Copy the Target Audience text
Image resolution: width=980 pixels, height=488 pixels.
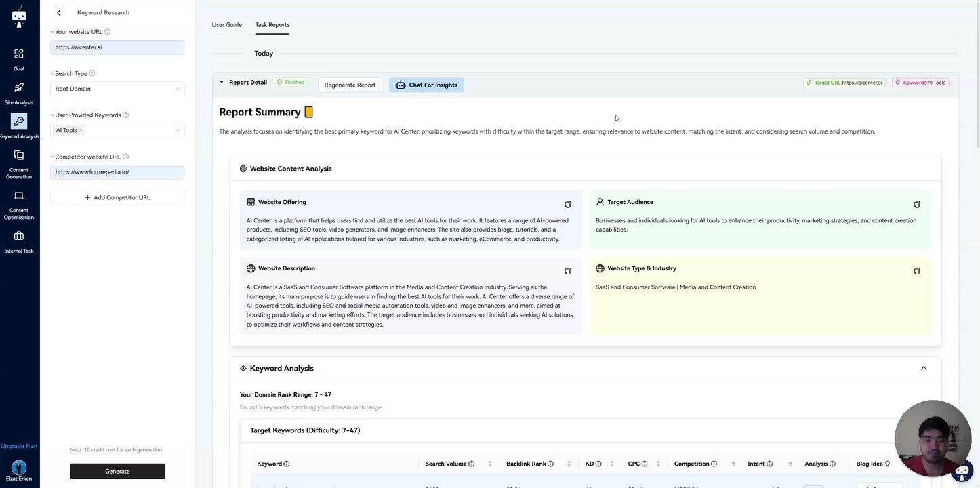(917, 204)
